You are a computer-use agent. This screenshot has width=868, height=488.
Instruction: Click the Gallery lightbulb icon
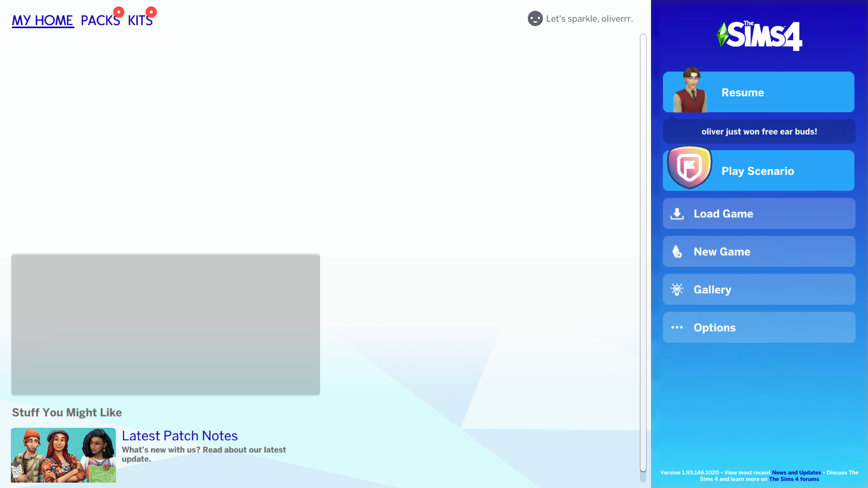pyautogui.click(x=677, y=290)
